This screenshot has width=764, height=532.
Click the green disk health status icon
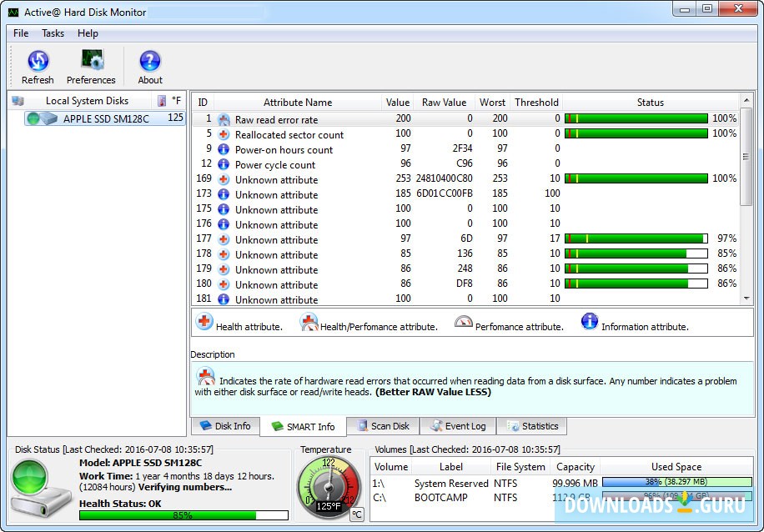tap(28, 479)
